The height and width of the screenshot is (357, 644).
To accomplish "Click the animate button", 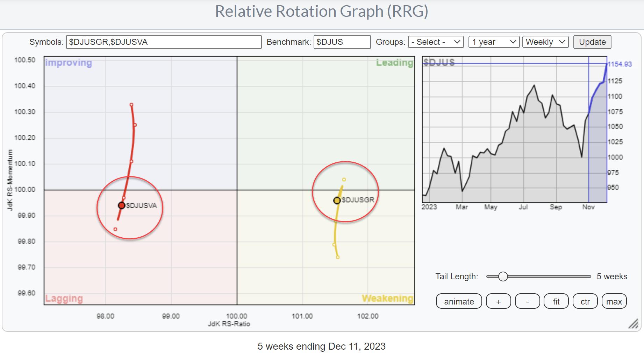I will [459, 301].
